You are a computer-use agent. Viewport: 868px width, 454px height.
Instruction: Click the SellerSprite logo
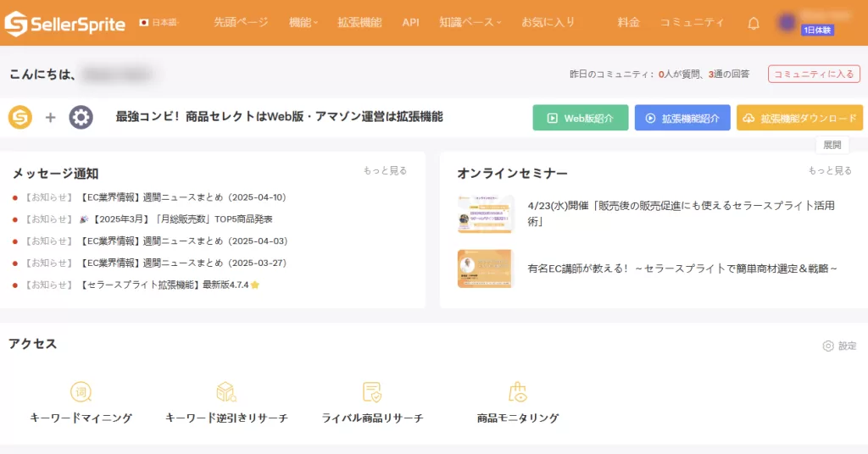pos(64,23)
